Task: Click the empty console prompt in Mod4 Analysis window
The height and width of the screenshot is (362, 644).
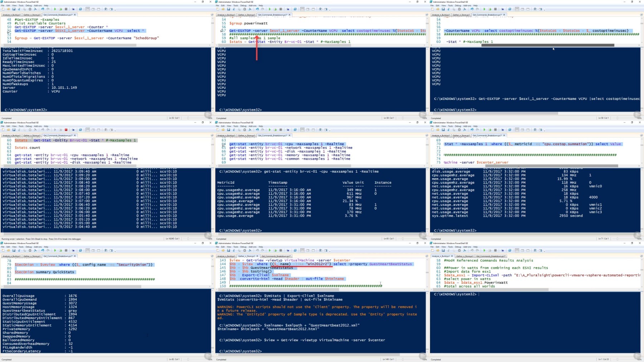Action: tap(456, 294)
